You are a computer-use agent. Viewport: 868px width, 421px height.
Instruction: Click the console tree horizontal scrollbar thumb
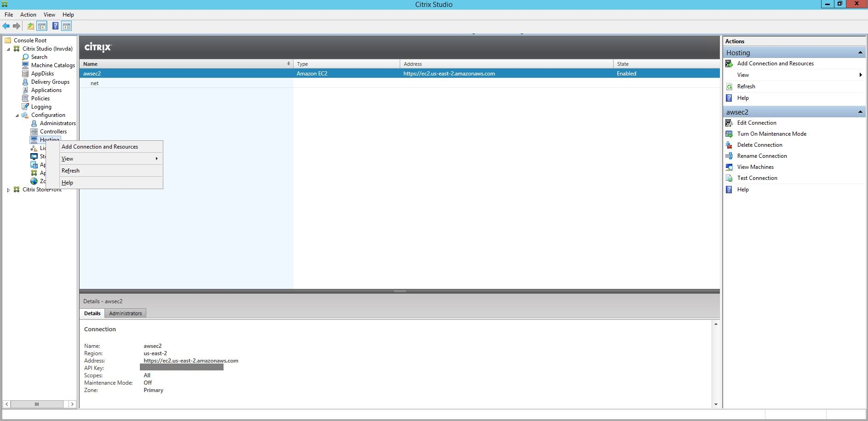click(x=37, y=404)
